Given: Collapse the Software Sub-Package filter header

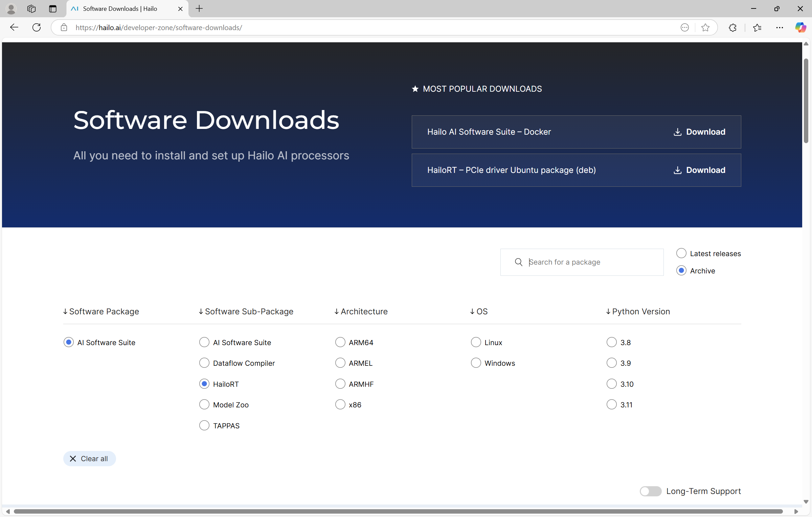Looking at the screenshot, I should click(x=246, y=311).
